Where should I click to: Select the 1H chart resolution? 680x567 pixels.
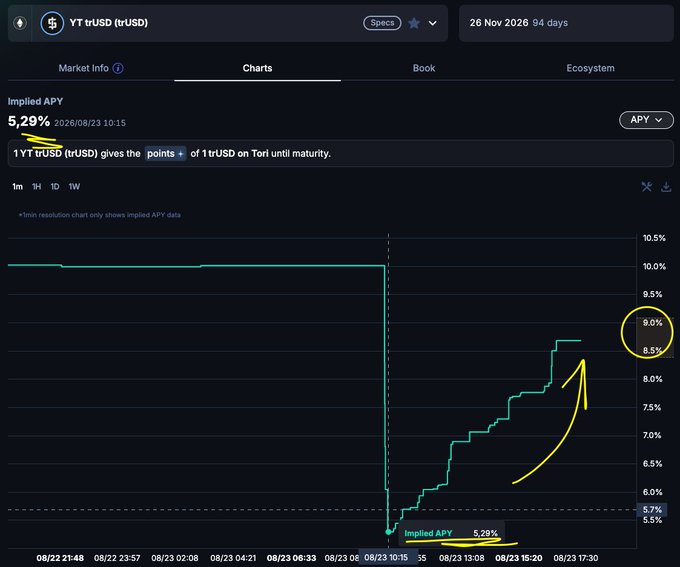tap(36, 187)
